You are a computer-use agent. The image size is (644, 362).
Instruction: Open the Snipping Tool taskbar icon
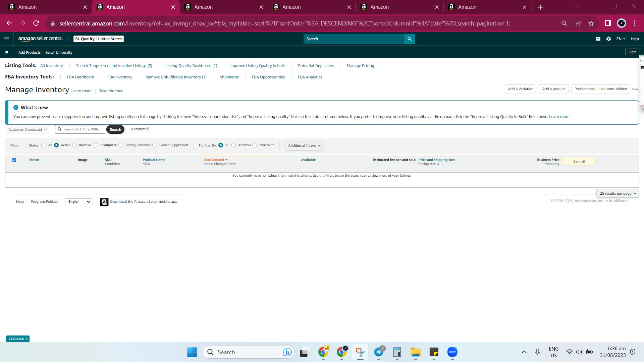360,352
